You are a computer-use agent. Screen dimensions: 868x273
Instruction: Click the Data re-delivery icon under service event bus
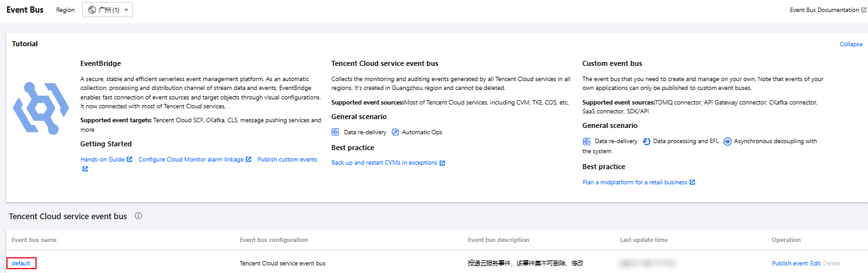click(336, 132)
